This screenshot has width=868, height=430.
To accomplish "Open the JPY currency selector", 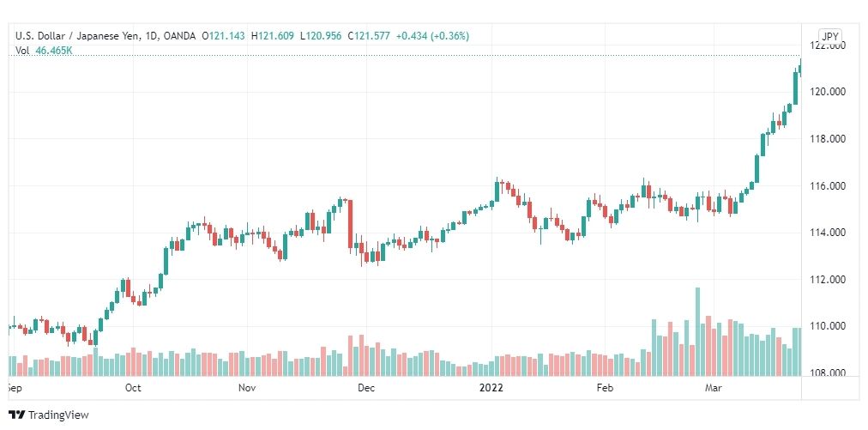I will tap(829, 37).
